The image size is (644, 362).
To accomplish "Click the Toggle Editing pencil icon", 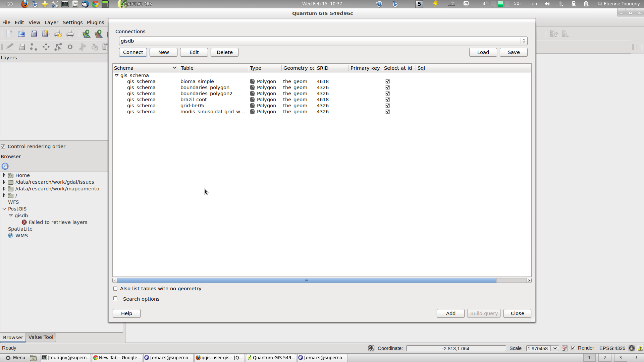I will pyautogui.click(x=10, y=47).
